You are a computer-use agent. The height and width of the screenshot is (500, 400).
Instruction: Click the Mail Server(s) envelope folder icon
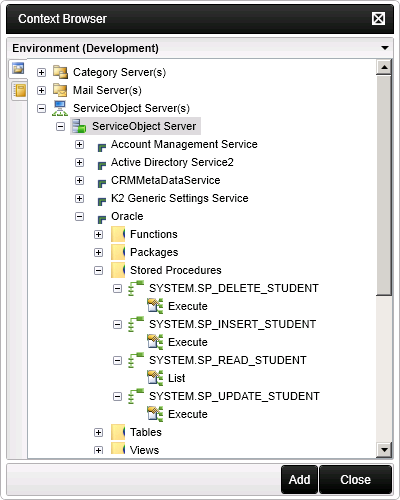click(60, 90)
